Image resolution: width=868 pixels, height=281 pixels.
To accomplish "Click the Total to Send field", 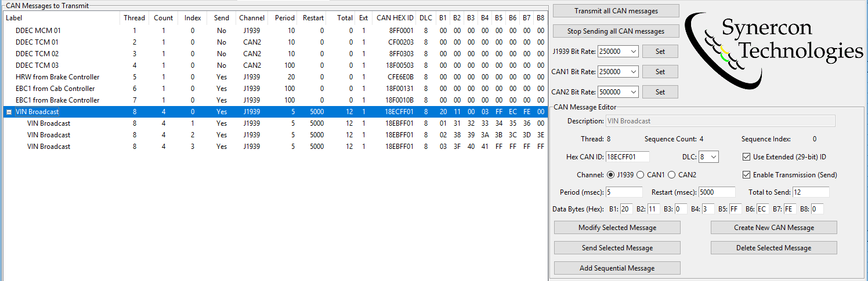I will (811, 192).
